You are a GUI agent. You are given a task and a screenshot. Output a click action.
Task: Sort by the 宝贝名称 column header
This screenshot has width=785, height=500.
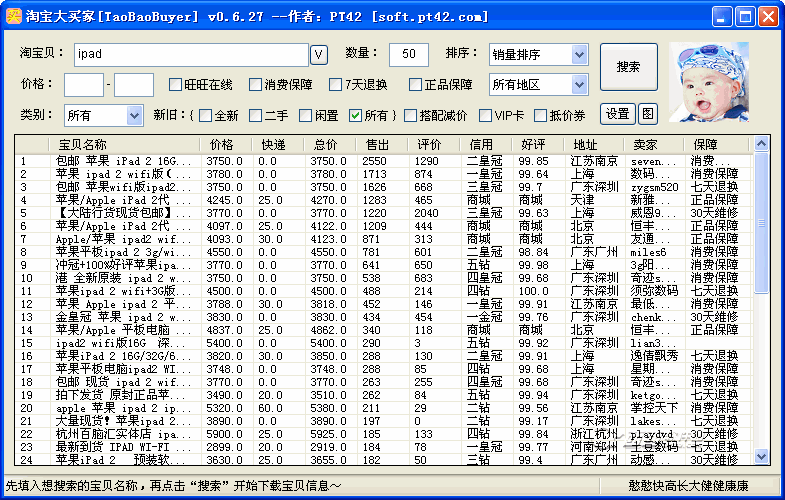(124, 145)
